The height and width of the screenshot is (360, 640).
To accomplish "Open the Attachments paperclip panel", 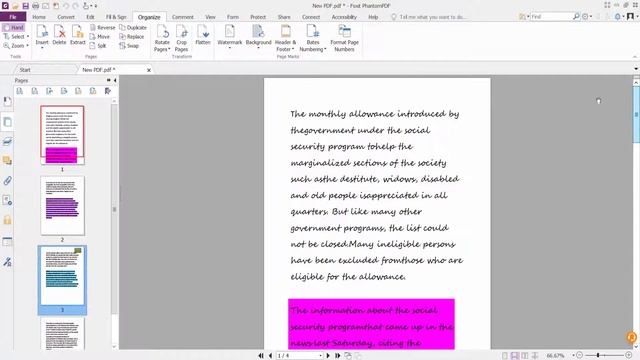I will point(7,180).
